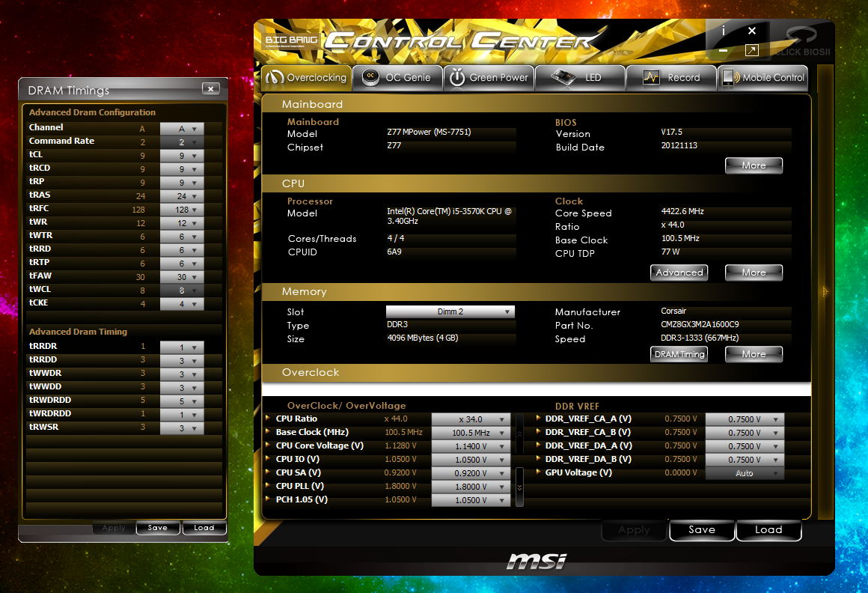This screenshot has width=868, height=593.
Task: Switch to Green Power tab
Action: tap(489, 78)
